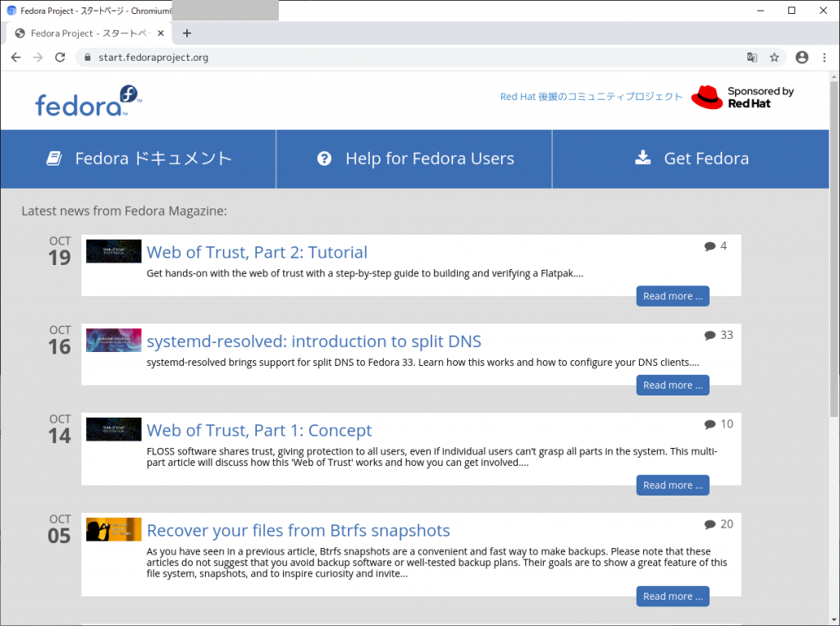Click Read more for Web of Trust Part 1
Viewport: 840px width, 626px height.
[673, 485]
